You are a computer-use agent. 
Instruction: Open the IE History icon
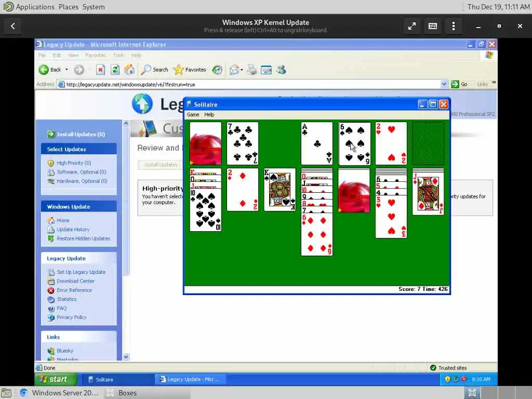pos(217,70)
